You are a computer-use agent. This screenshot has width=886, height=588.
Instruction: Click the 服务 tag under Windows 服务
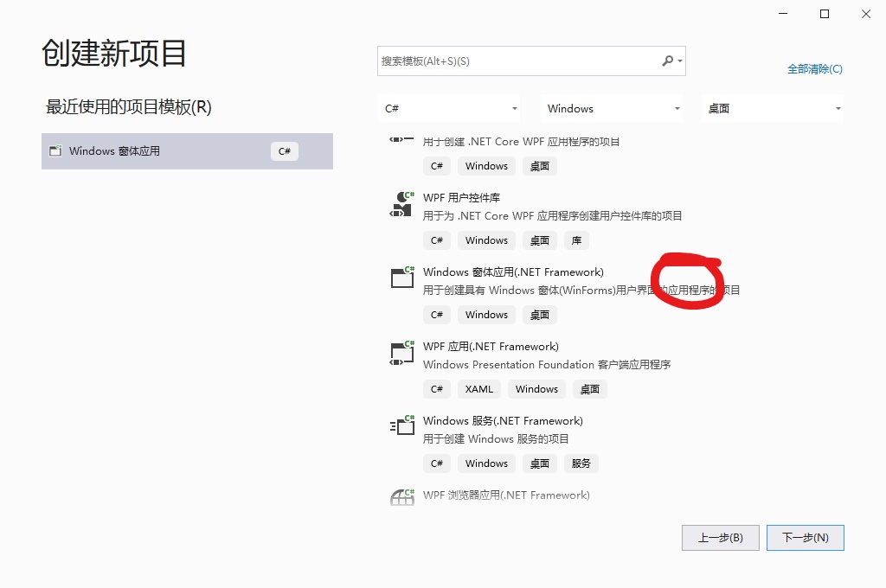581,463
